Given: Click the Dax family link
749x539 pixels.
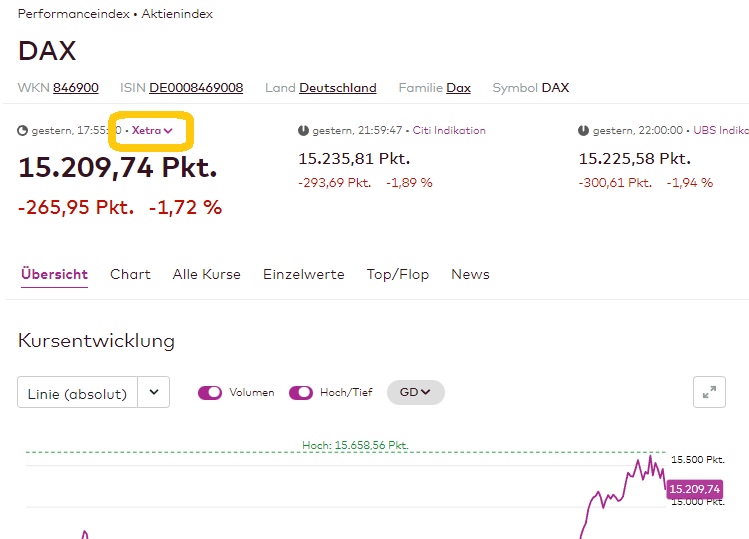Looking at the screenshot, I should tap(458, 88).
